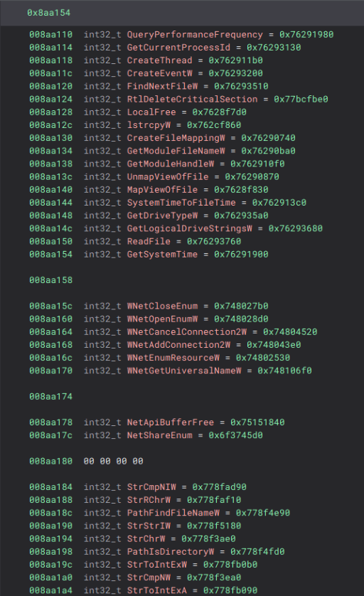Click the value 0x7628f7d0 for LocalFree
The height and width of the screenshot is (596, 364).
point(219,112)
